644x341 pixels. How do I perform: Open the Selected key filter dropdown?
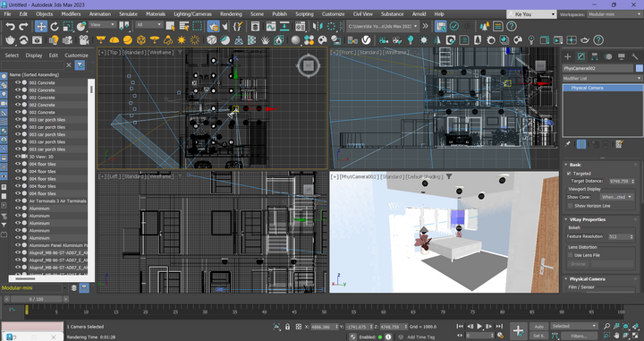[573, 326]
